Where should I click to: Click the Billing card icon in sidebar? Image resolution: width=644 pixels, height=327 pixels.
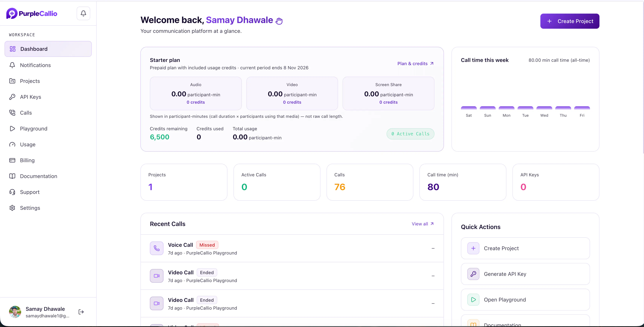(x=12, y=160)
